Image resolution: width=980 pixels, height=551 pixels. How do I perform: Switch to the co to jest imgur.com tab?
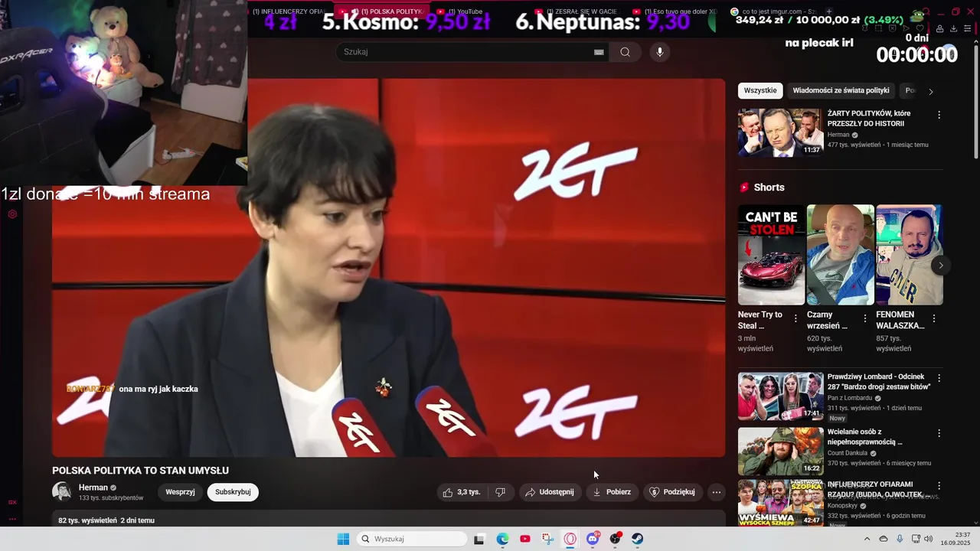[773, 11]
